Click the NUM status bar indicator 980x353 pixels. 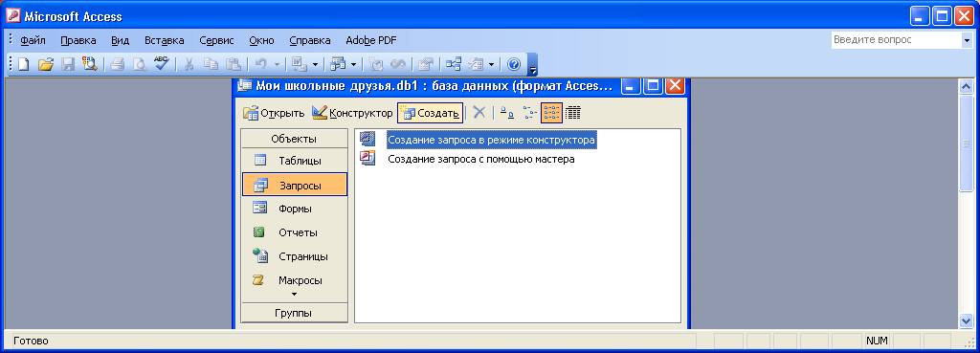coord(876,341)
